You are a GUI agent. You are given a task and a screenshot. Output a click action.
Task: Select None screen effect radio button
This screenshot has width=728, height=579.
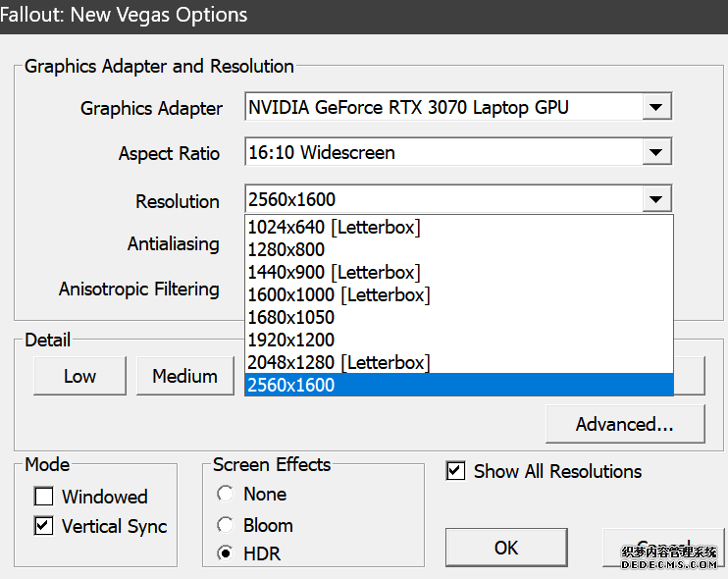(226, 494)
